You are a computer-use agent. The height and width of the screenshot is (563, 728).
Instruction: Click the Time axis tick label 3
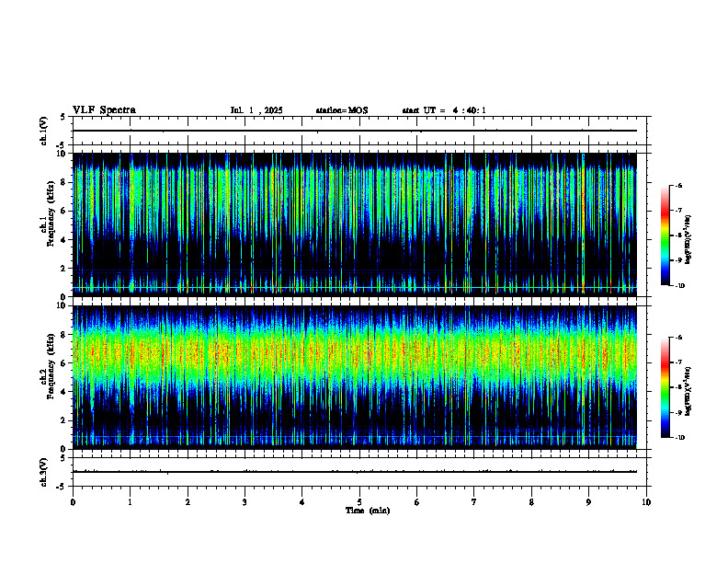pos(245,502)
